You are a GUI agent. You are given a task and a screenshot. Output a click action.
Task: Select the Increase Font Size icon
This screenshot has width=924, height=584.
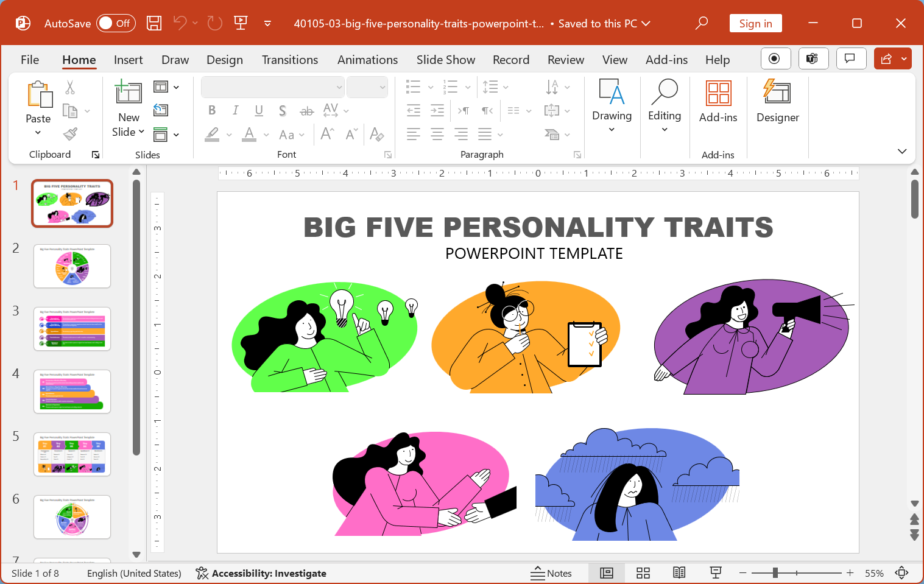tap(326, 134)
